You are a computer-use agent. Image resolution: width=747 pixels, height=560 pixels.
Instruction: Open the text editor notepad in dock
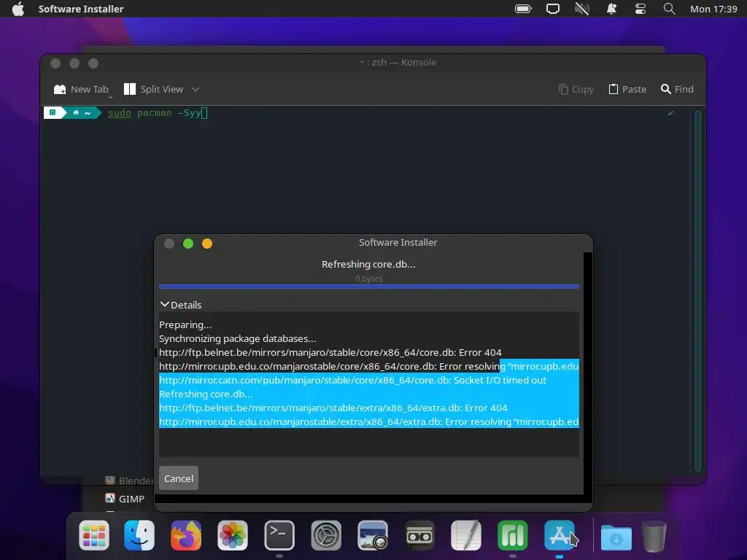(x=466, y=535)
